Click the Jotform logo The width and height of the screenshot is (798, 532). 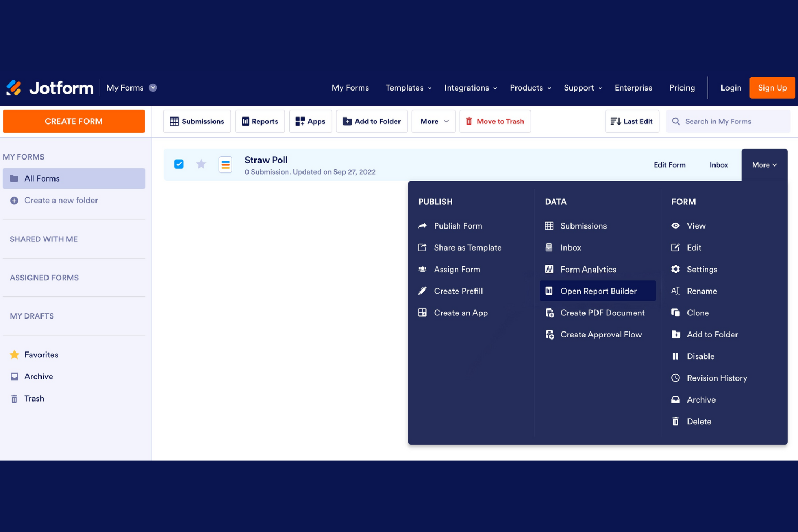pyautogui.click(x=50, y=88)
